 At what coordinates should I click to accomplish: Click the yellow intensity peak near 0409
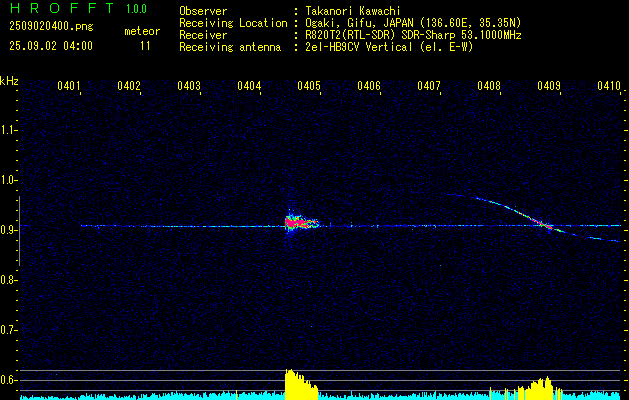click(x=541, y=388)
